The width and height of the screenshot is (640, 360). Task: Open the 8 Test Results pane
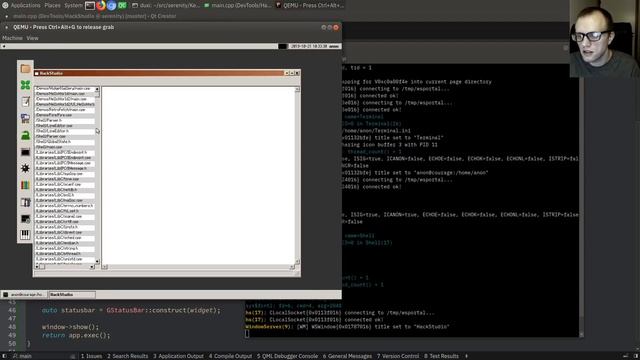441,356
